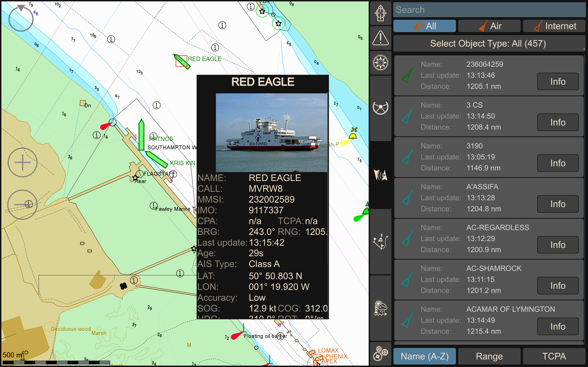Open the compass rose panel

point(380,63)
